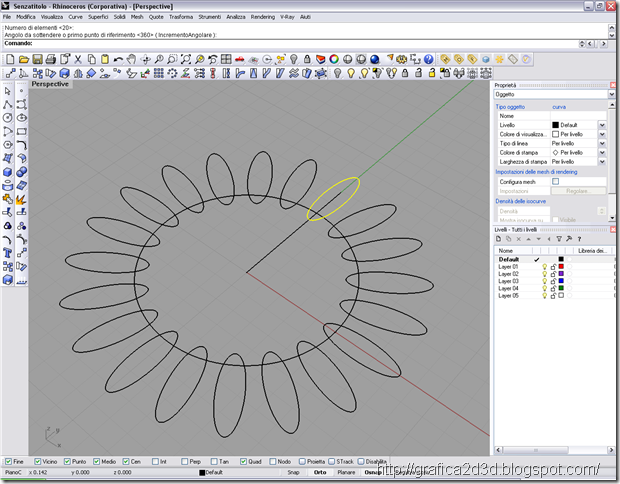Open the Superfici menu

pyautogui.click(x=98, y=17)
